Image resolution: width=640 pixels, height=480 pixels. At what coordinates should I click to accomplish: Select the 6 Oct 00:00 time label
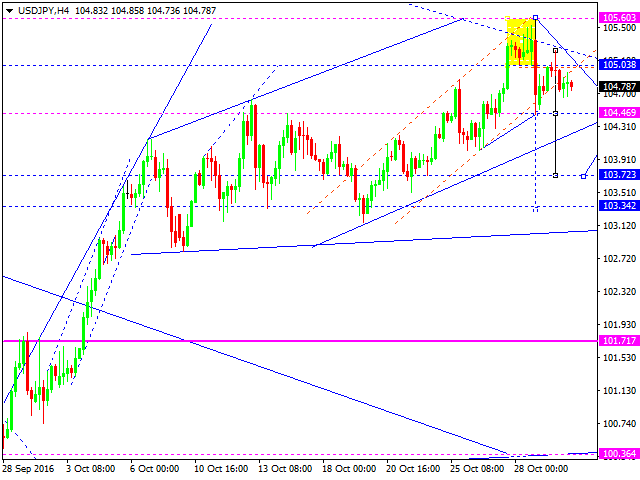pos(154,469)
